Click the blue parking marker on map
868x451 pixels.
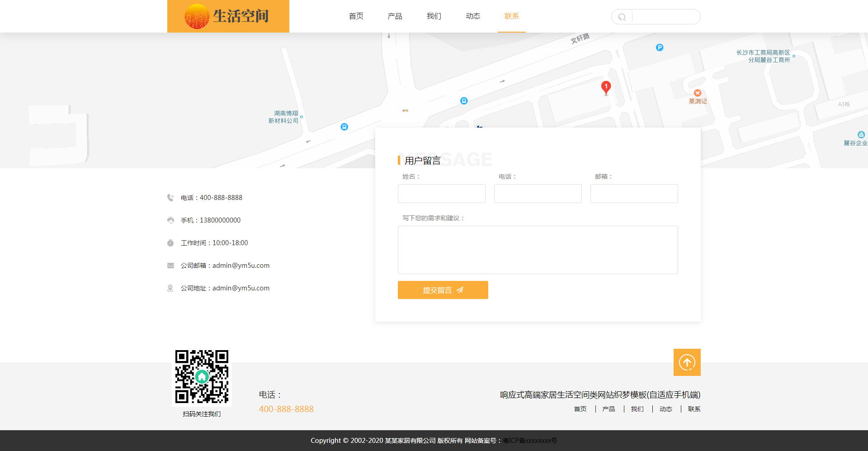tap(660, 47)
